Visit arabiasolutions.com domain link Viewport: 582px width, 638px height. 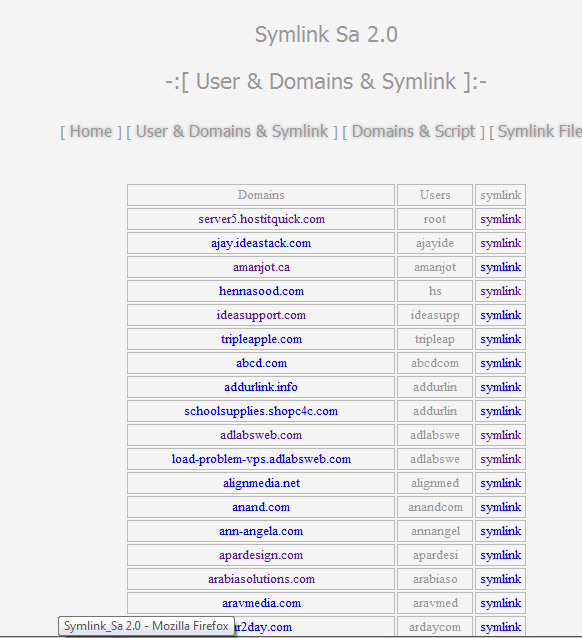pyautogui.click(x=261, y=579)
